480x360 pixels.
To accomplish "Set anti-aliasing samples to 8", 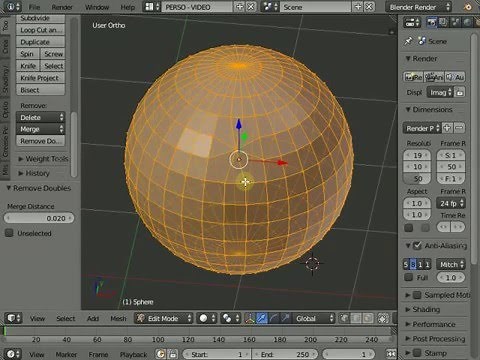I will click(413, 265).
